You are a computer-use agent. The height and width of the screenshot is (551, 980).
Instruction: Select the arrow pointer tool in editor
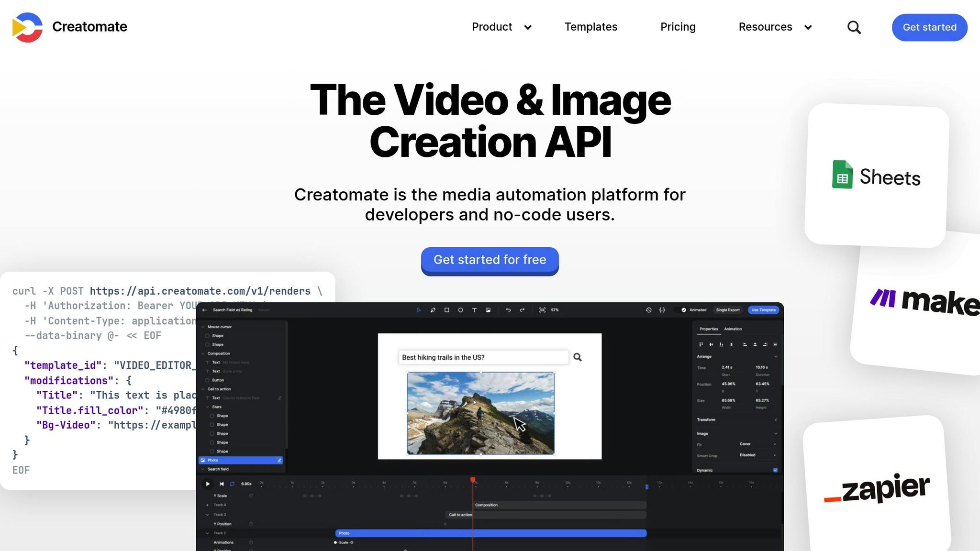coord(419,310)
